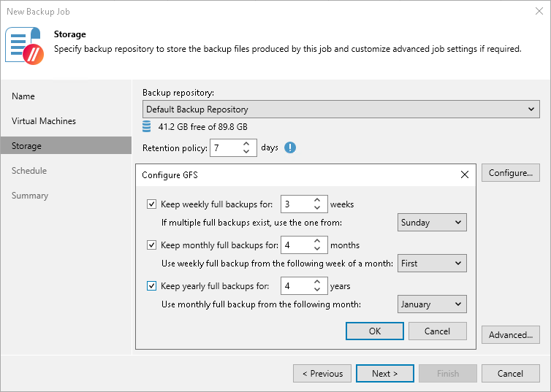Image resolution: width=551 pixels, height=392 pixels.
Task: Decrease retention policy days value
Action: coord(246,152)
